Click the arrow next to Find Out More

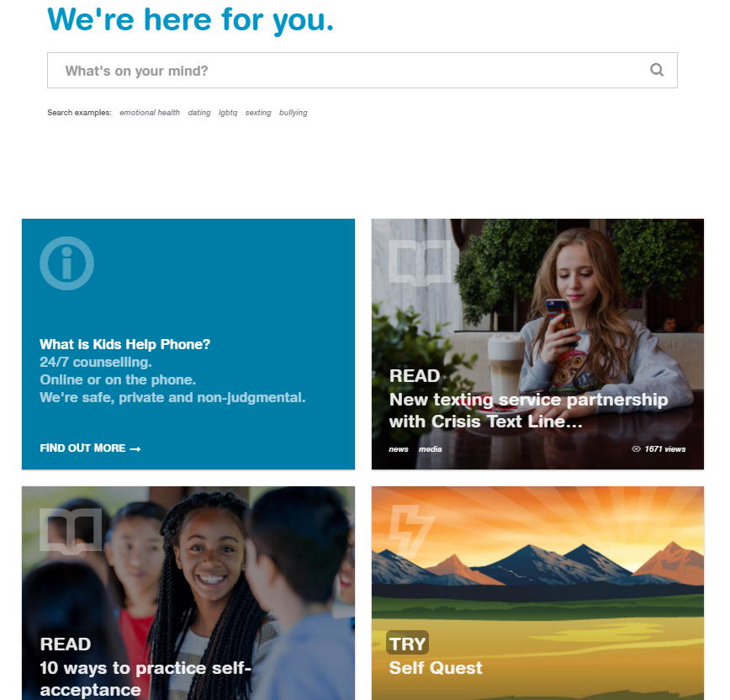point(135,449)
